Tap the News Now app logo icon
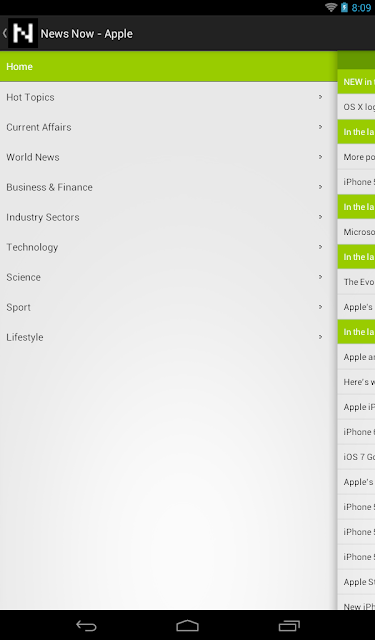This screenshot has height=640, width=375. (x=23, y=33)
